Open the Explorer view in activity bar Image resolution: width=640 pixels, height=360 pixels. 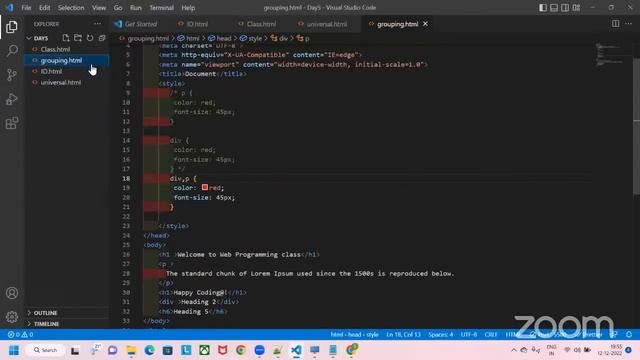pyautogui.click(x=12, y=27)
